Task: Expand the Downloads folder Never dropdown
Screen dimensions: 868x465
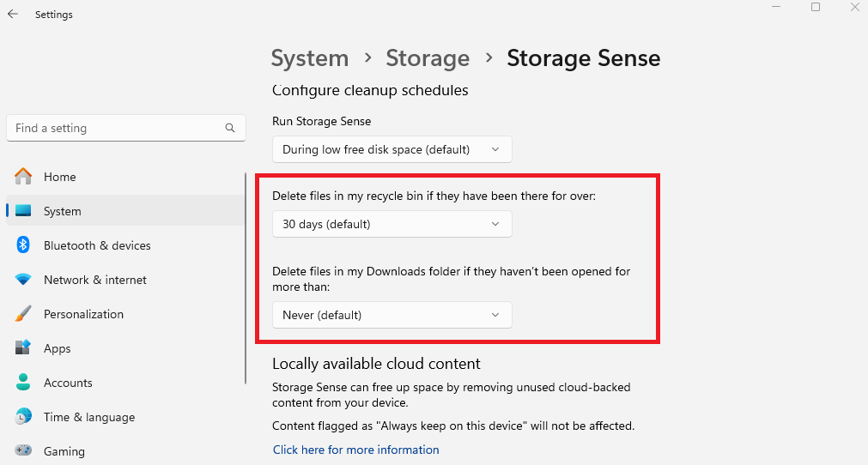Action: coord(392,315)
